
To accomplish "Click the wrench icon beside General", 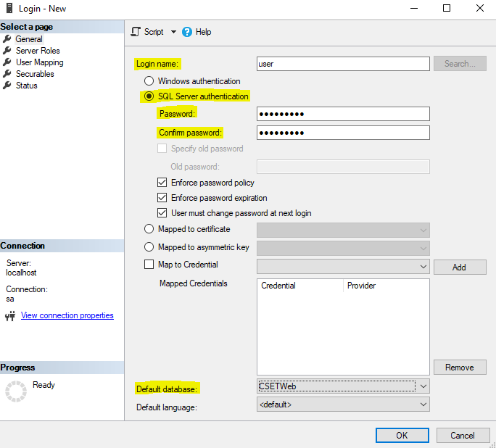I will (7, 39).
